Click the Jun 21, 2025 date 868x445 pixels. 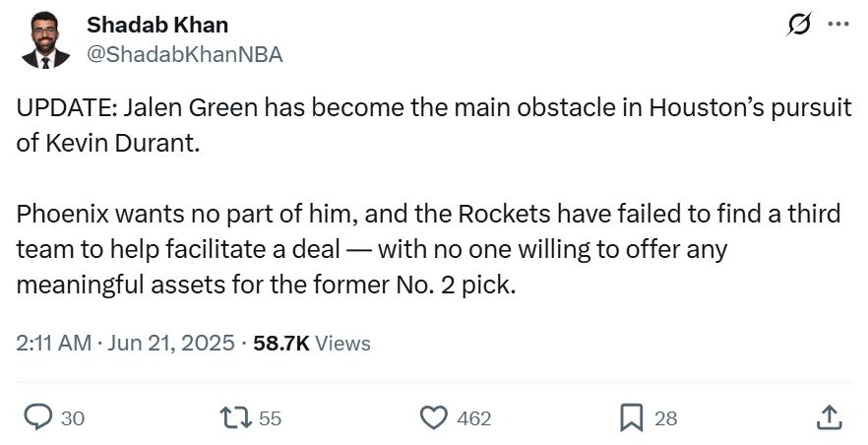[x=171, y=344]
